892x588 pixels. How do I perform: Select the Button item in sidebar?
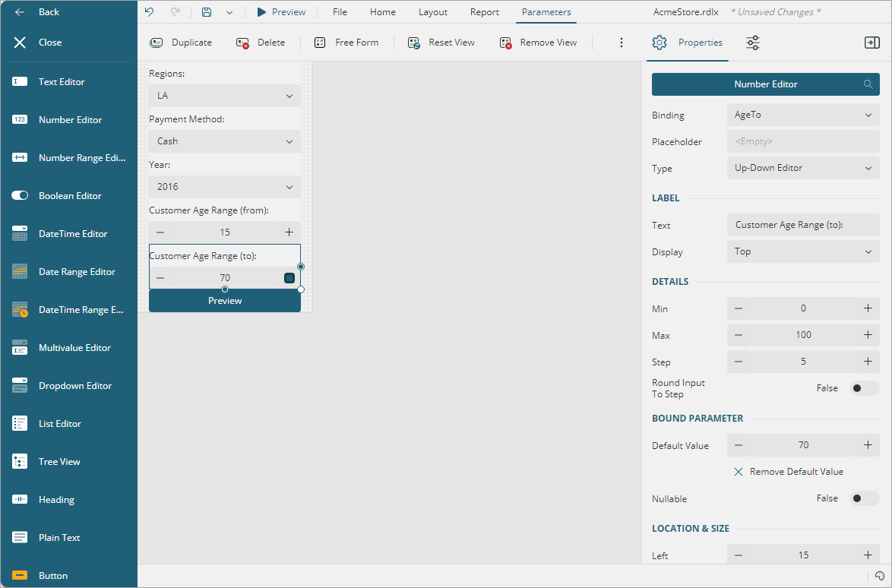(x=68, y=576)
